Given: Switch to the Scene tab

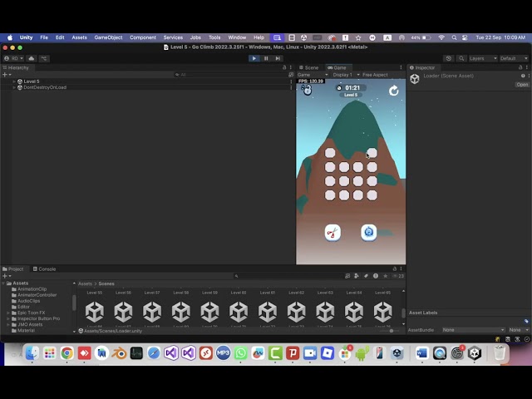Looking at the screenshot, I should (x=308, y=67).
